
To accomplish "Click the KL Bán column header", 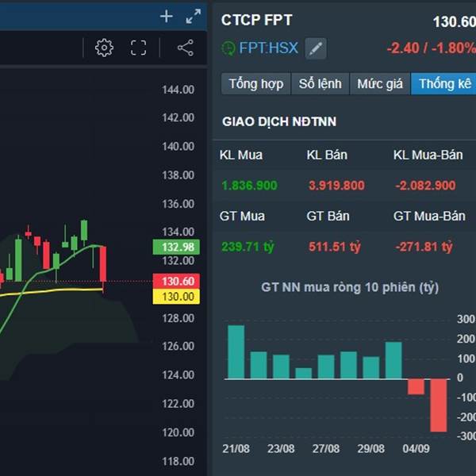I will click(327, 155).
